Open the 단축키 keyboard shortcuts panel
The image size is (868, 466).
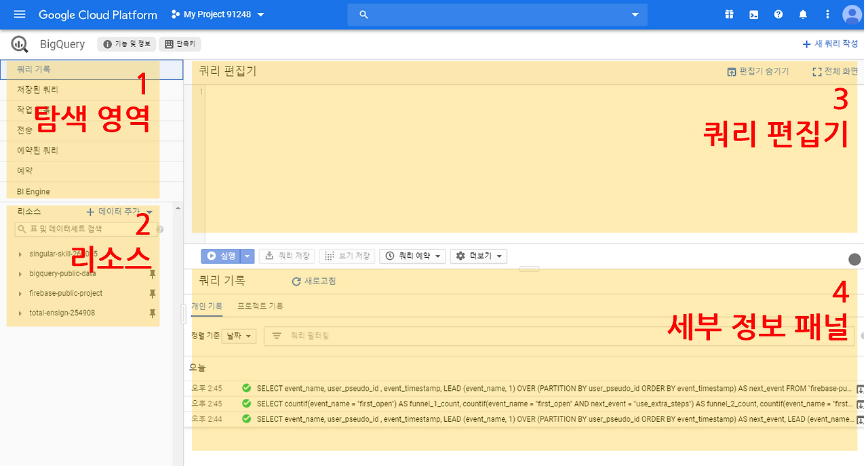pyautogui.click(x=180, y=43)
